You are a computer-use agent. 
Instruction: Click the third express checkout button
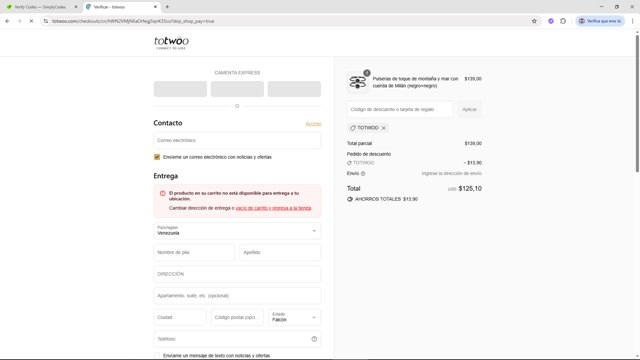click(294, 89)
